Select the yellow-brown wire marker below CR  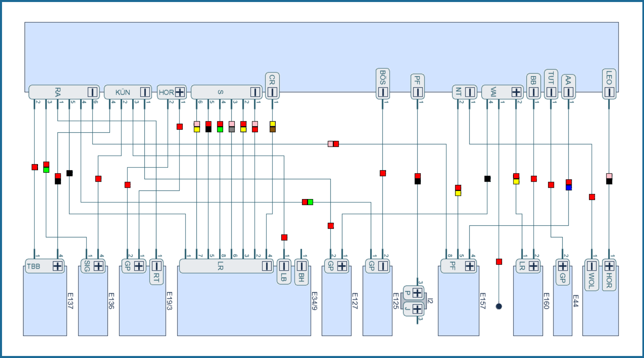click(x=272, y=127)
